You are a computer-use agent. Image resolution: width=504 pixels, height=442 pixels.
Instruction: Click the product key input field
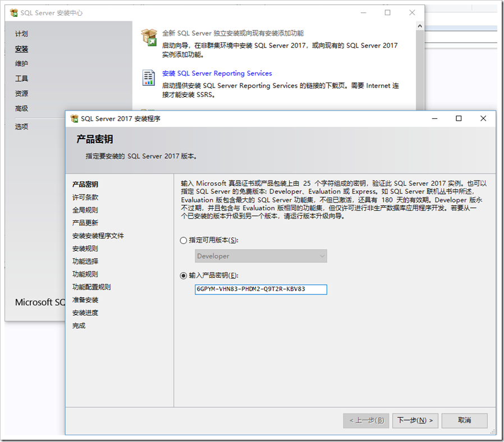(260, 289)
